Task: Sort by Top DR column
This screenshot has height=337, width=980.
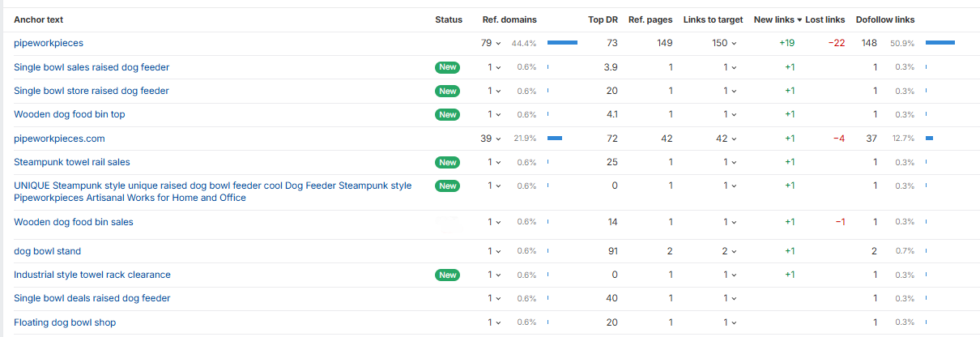Action: (x=603, y=19)
